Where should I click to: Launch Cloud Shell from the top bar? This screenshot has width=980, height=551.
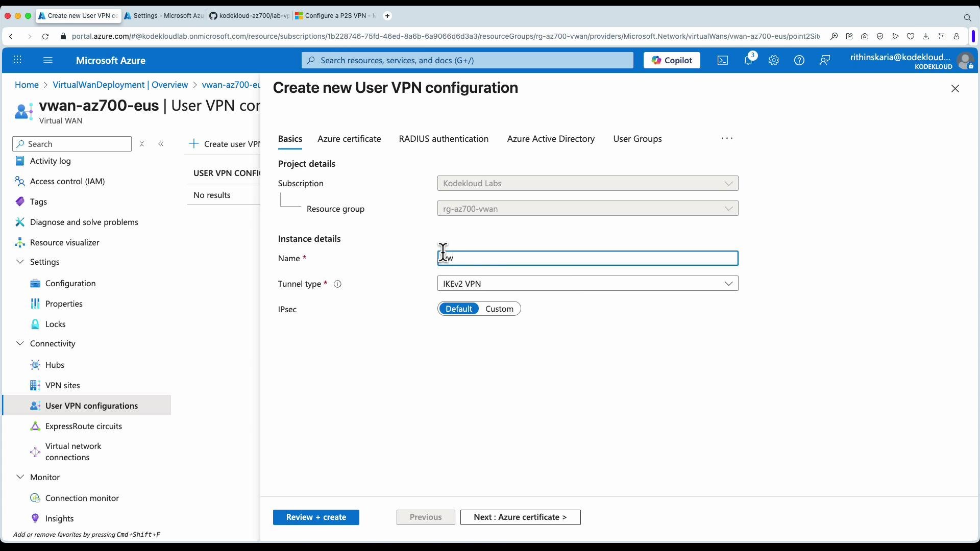(x=723, y=60)
